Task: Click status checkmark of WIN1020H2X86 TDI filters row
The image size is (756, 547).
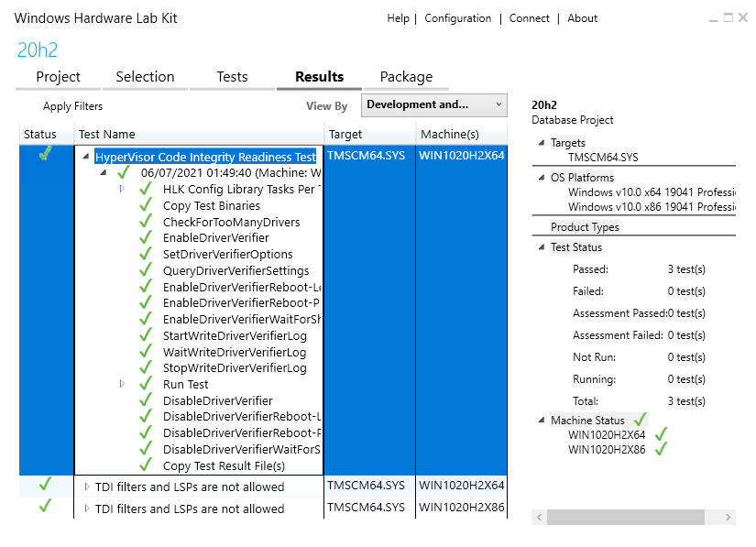Action: point(45,506)
